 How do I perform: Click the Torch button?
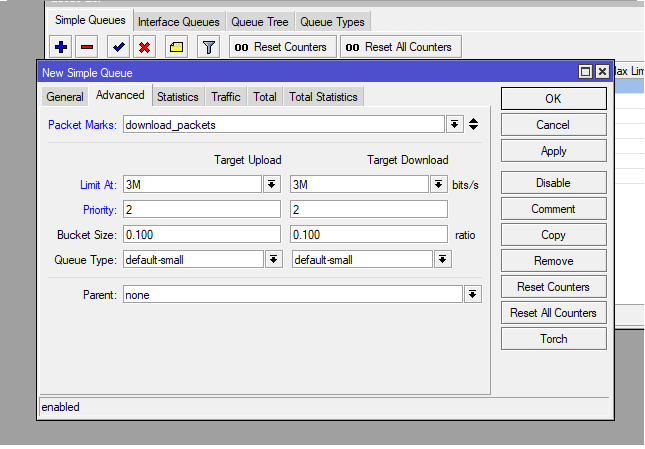pyautogui.click(x=553, y=339)
